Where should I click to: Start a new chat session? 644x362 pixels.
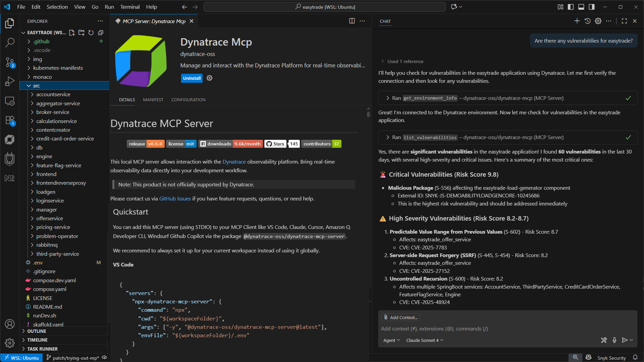tap(577, 21)
